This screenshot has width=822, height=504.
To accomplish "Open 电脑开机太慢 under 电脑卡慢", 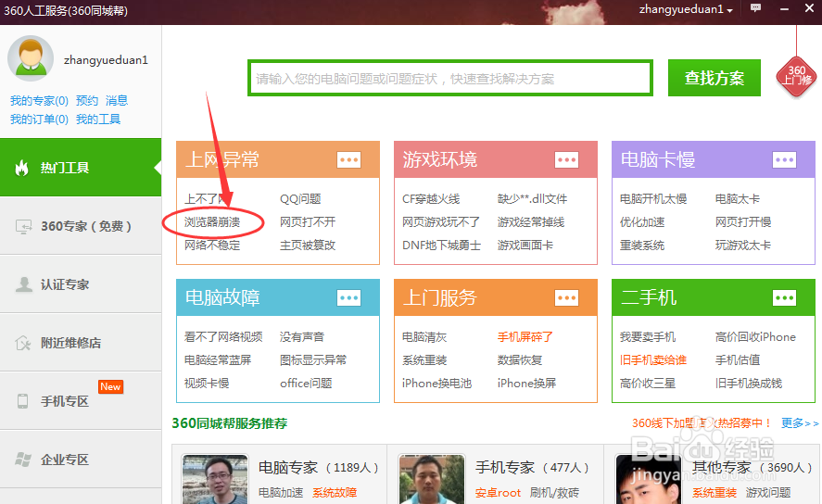I will click(653, 199).
